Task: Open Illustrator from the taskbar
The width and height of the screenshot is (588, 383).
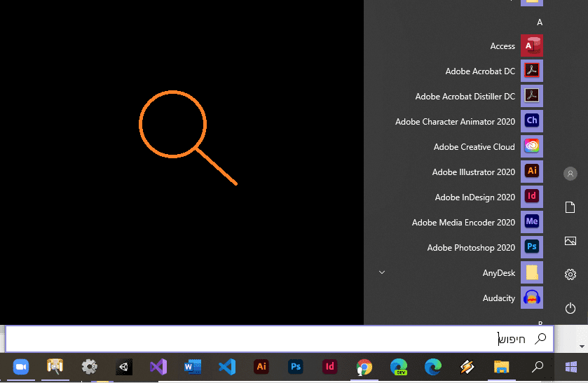Action: coord(261,366)
